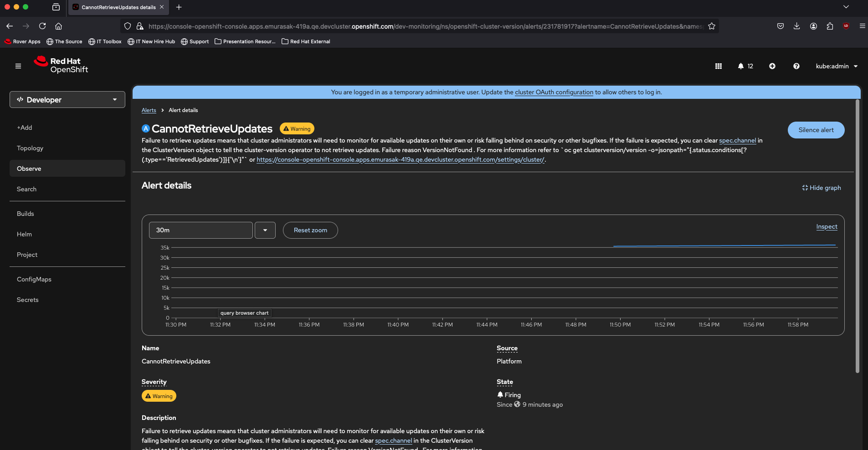Open the Firefox application menu
Image resolution: width=868 pixels, height=450 pixels.
point(863,26)
